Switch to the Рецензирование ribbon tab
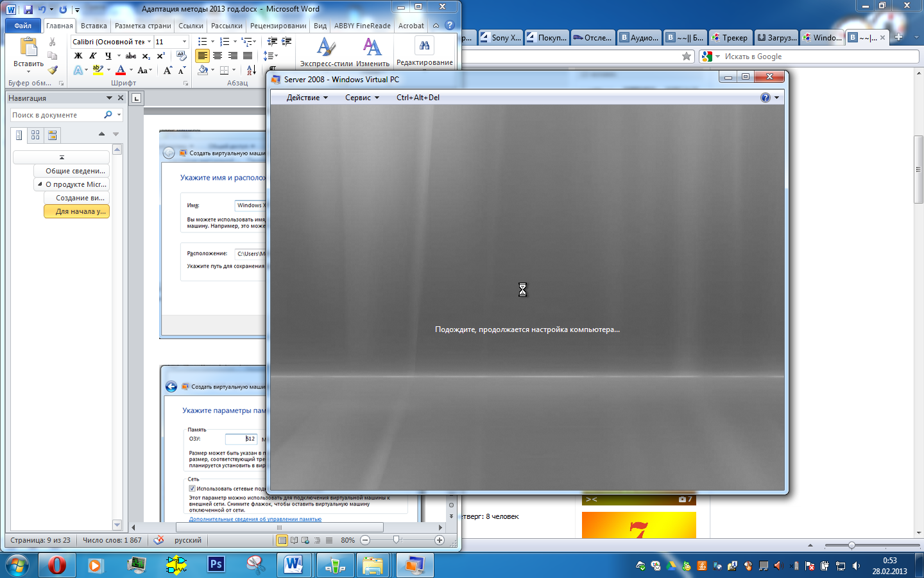Viewport: 924px width, 578px height. [278, 26]
